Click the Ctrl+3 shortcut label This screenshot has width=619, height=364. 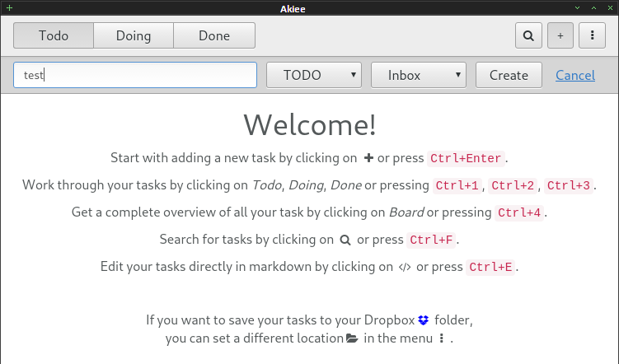pos(569,186)
